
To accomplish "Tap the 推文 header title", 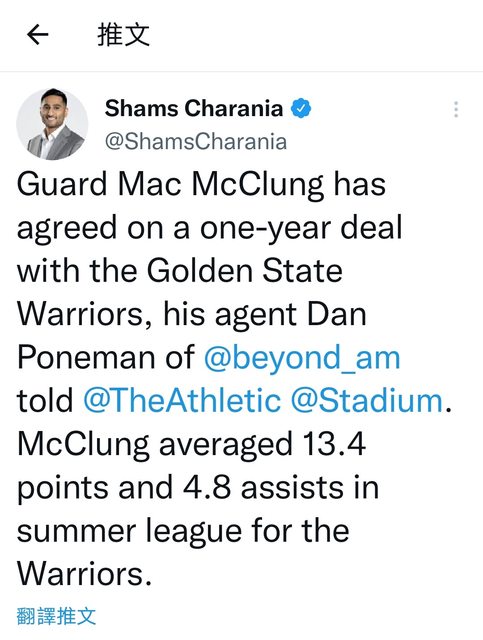I will pos(123,35).
